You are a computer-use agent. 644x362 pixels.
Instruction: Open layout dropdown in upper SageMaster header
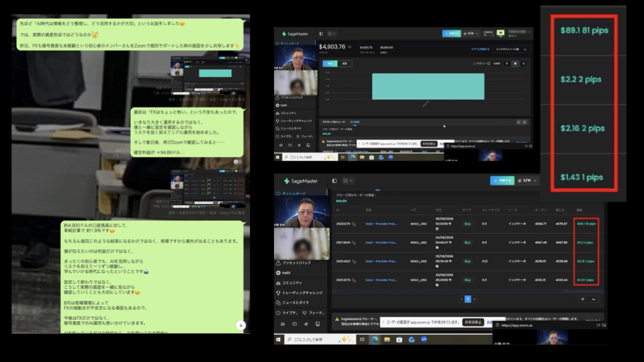pos(331,34)
